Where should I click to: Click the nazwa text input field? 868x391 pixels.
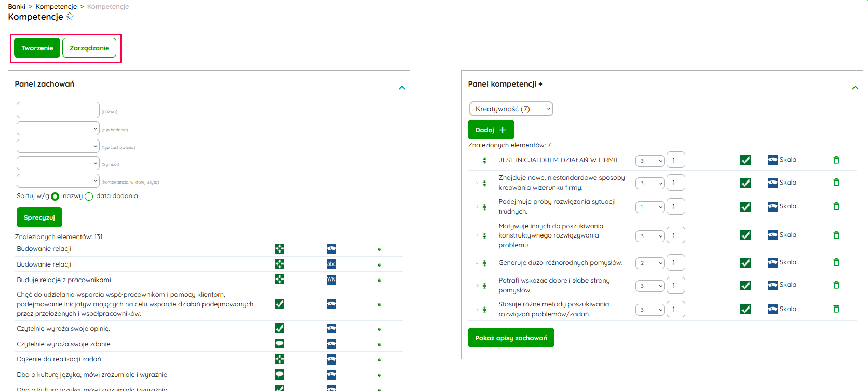coord(58,110)
